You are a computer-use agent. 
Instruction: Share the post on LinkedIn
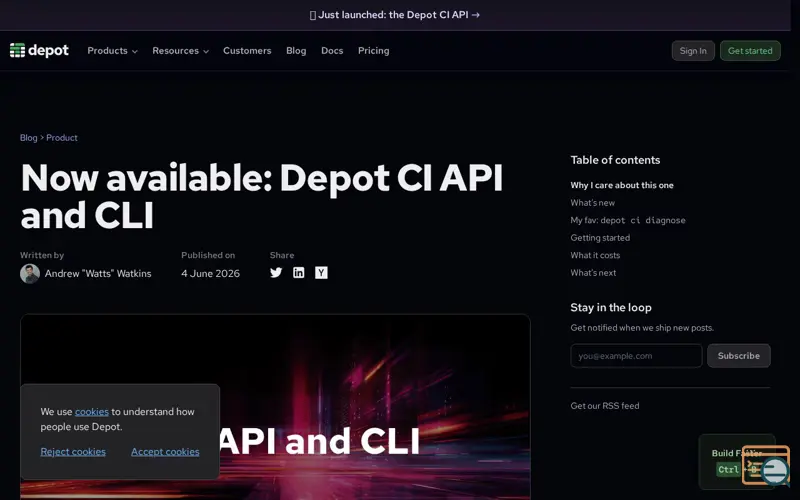298,272
